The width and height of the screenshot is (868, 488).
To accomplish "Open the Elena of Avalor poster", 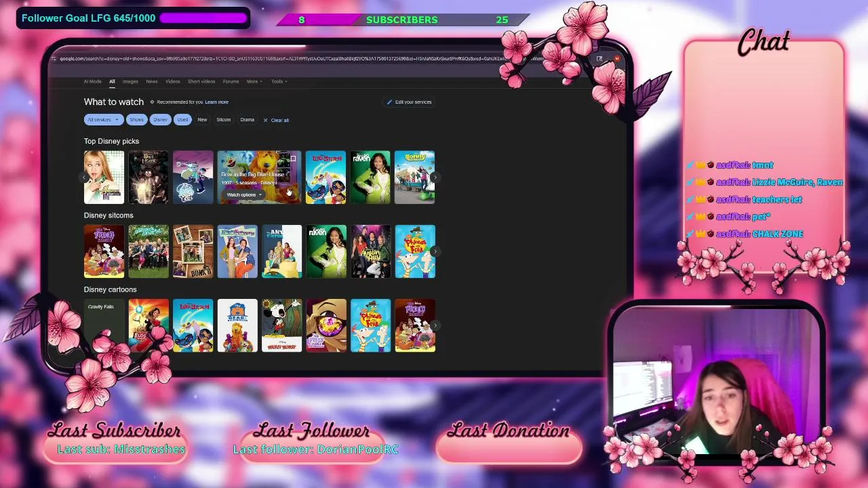I will tap(149, 325).
